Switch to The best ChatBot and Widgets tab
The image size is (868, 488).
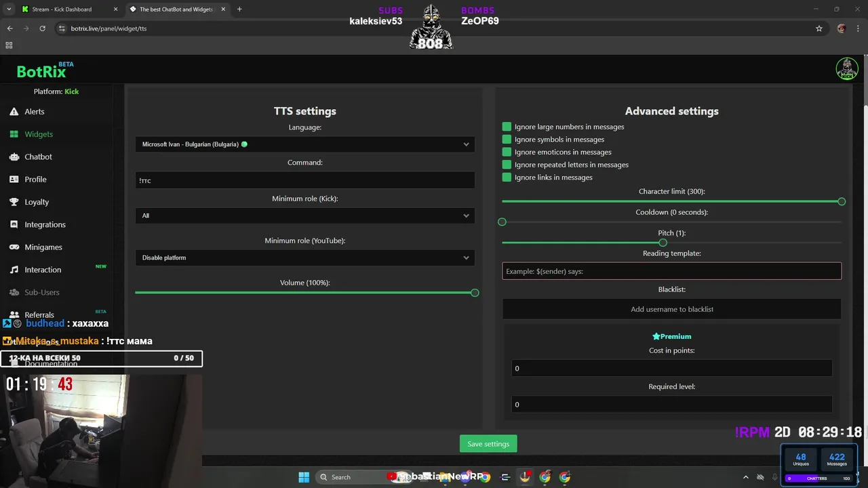tap(176, 9)
